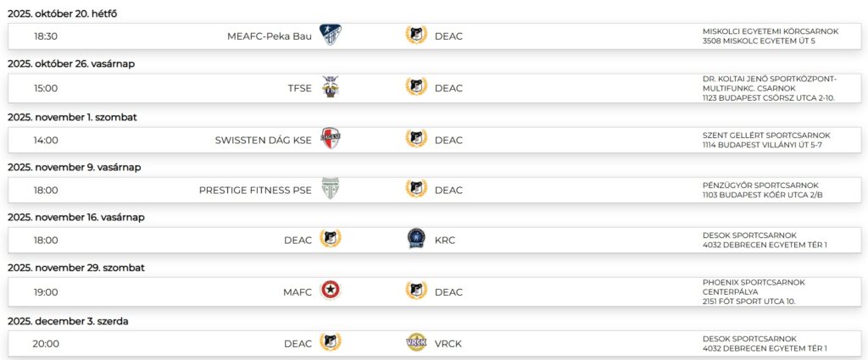Click the TFSE team crest
Viewport: 868px width, 360px height.
click(331, 87)
